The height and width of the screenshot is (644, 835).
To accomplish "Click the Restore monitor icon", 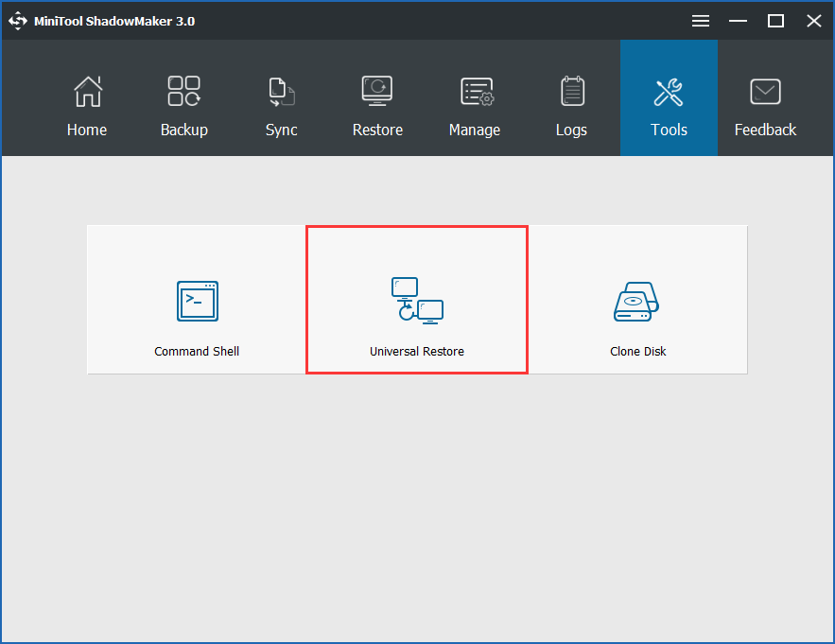I will (377, 92).
